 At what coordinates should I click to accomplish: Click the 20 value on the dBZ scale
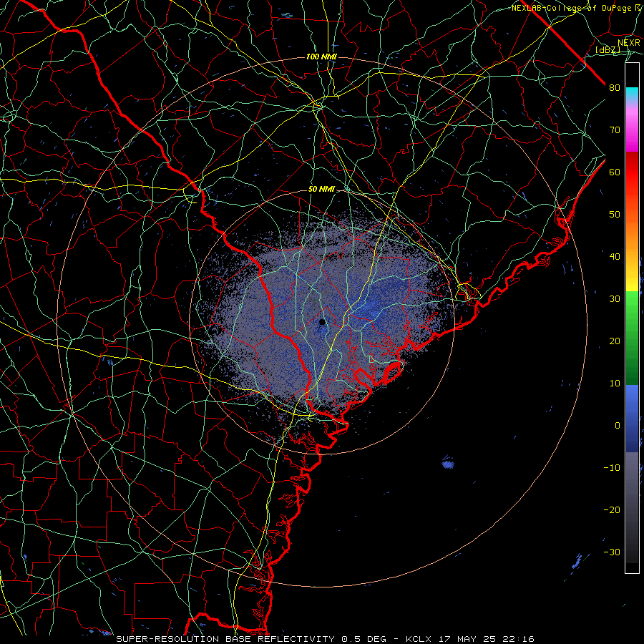coord(615,341)
